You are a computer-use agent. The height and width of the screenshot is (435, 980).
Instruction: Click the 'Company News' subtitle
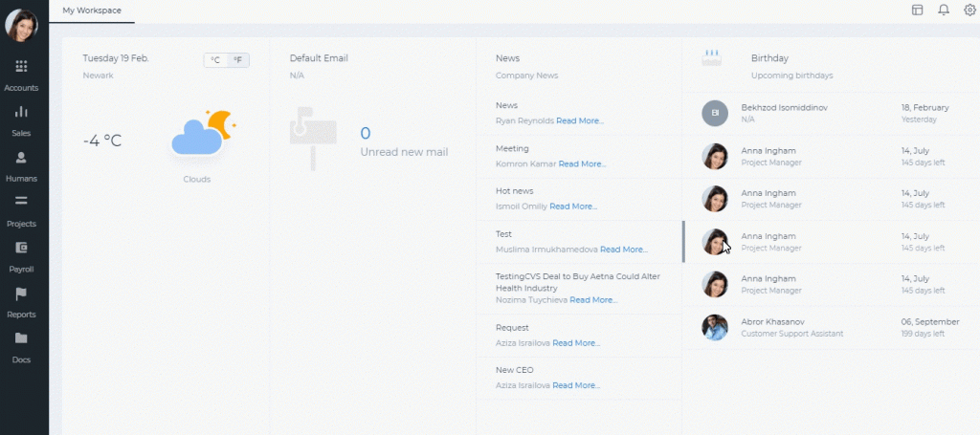(x=527, y=76)
